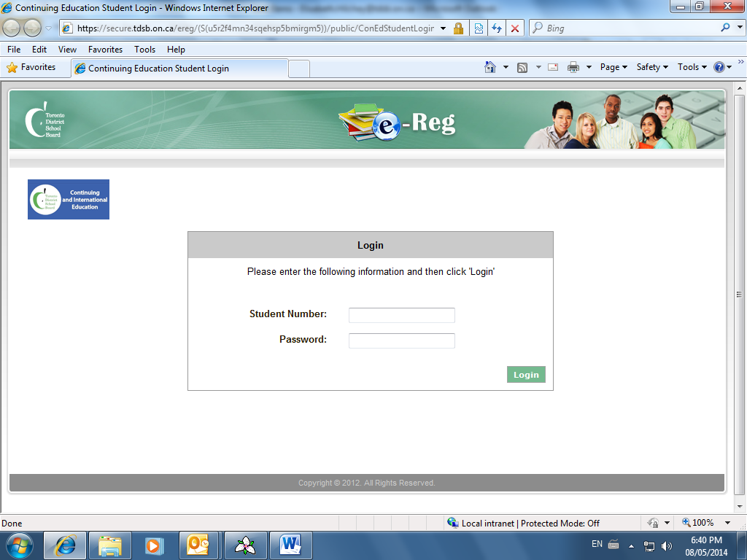Click the green Login button
747x560 pixels.
click(526, 375)
